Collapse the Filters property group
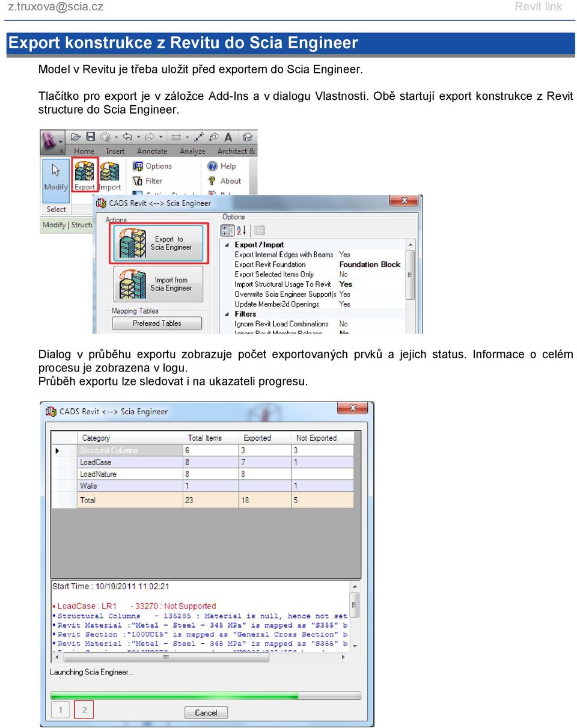This screenshot has width=577, height=728. point(227,314)
